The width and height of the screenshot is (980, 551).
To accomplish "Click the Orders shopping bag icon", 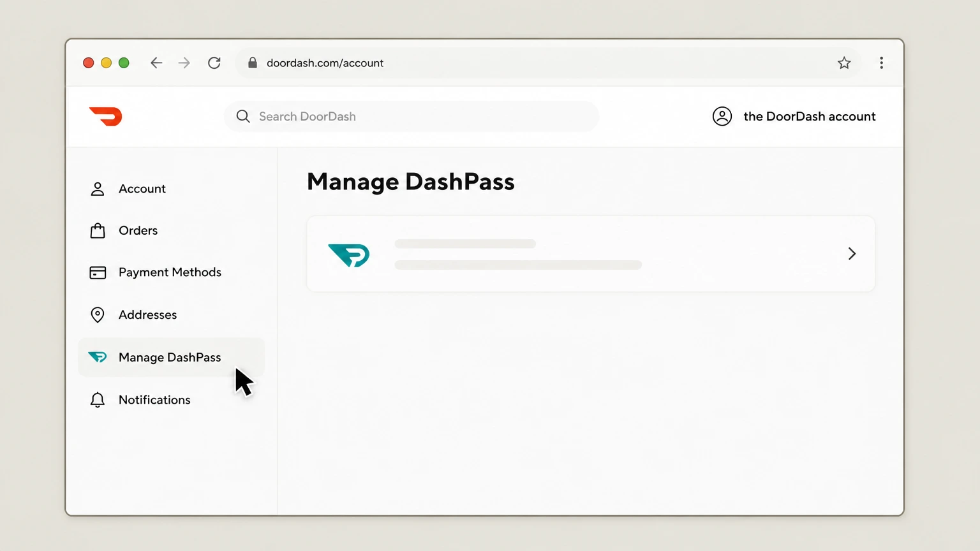I will 98,230.
